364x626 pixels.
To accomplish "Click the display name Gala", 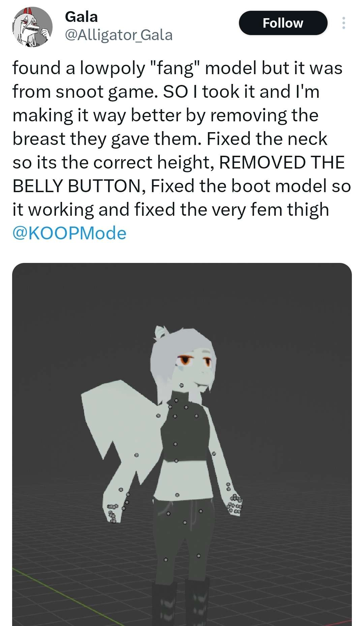I will click(81, 17).
